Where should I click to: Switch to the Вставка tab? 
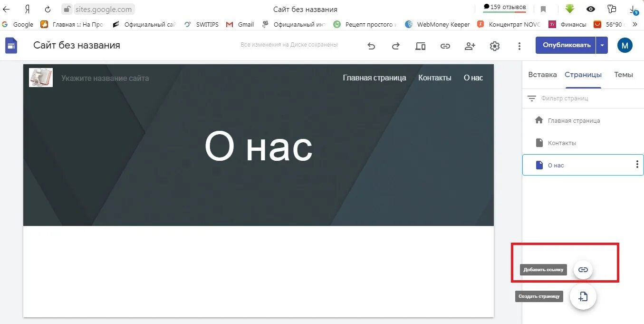coord(542,75)
